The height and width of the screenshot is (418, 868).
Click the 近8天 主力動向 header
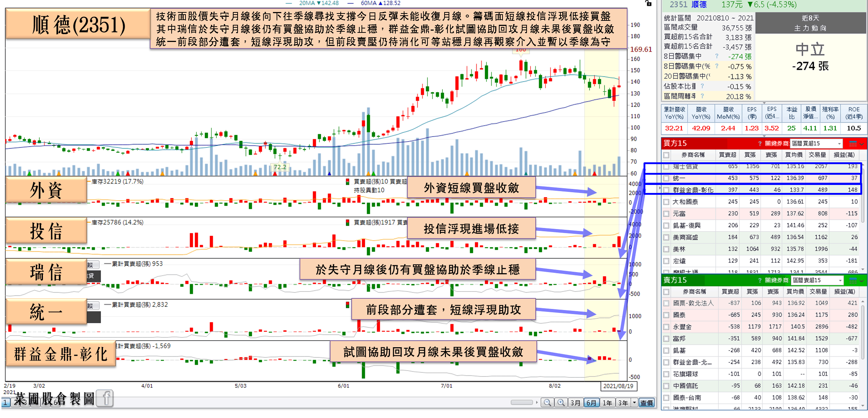[x=810, y=23]
